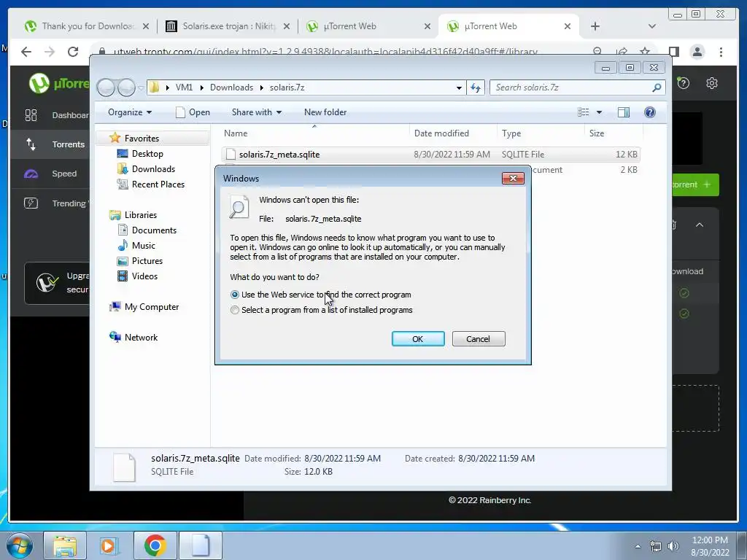The image size is (747, 560).
Task: Open Chrome profile avatar
Action: pyautogui.click(x=697, y=52)
